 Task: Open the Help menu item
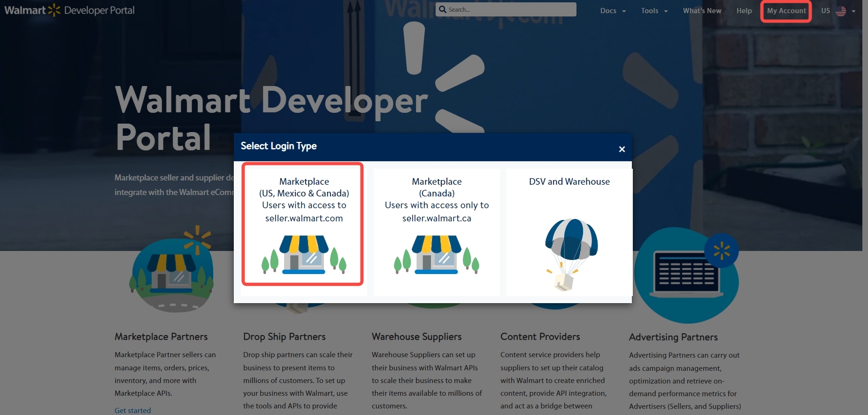coord(744,11)
